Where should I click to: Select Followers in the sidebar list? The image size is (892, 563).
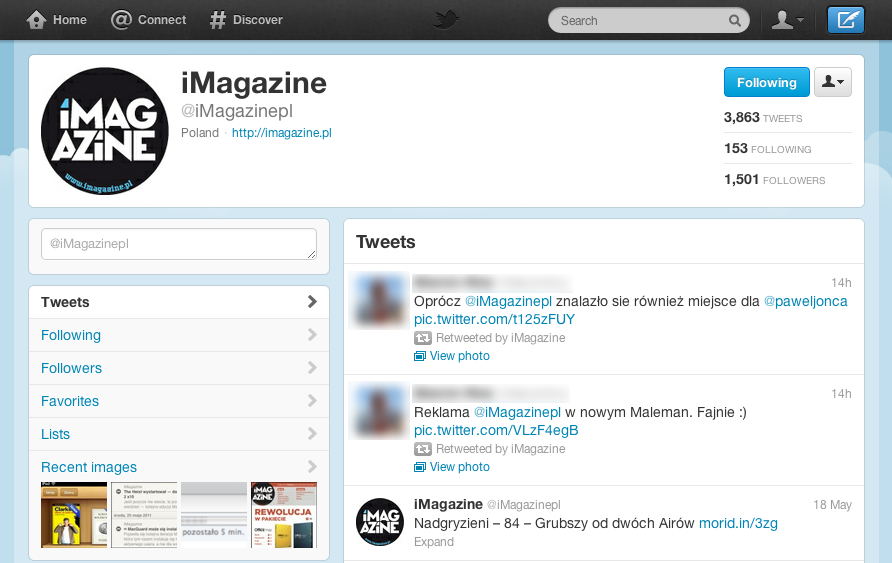(179, 368)
